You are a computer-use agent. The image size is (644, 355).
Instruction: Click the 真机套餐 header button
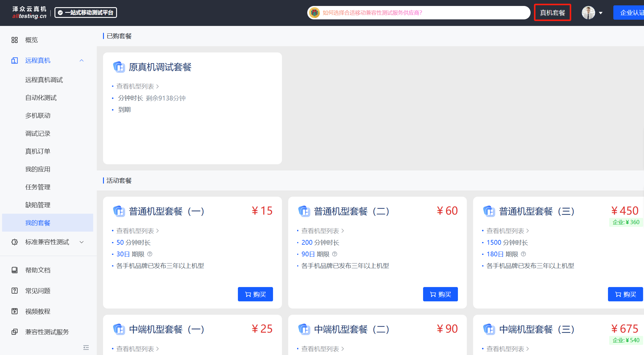552,13
